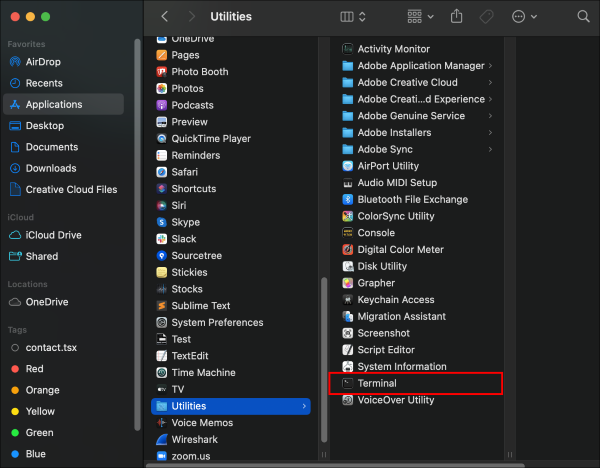Select Activity Monitor in Utilities

pyautogui.click(x=417, y=49)
